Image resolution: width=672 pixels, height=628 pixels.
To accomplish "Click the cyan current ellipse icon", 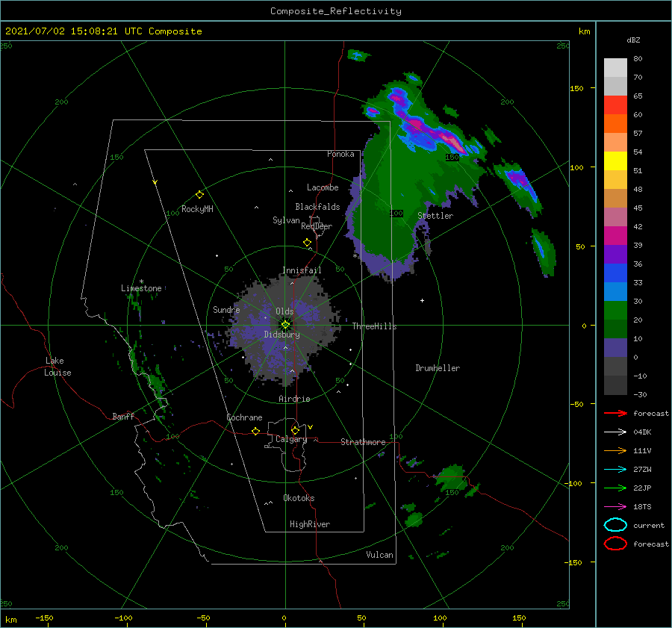I will (615, 525).
